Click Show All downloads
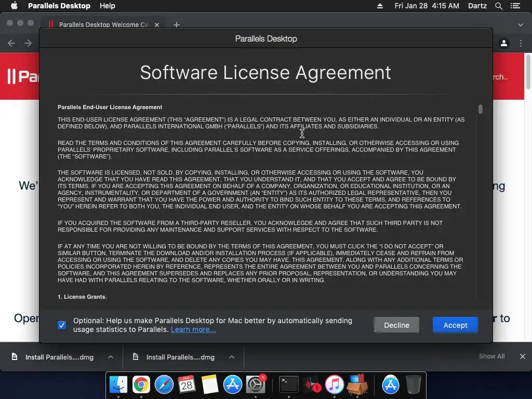Screen dimensions: 532x399 coord(491,356)
